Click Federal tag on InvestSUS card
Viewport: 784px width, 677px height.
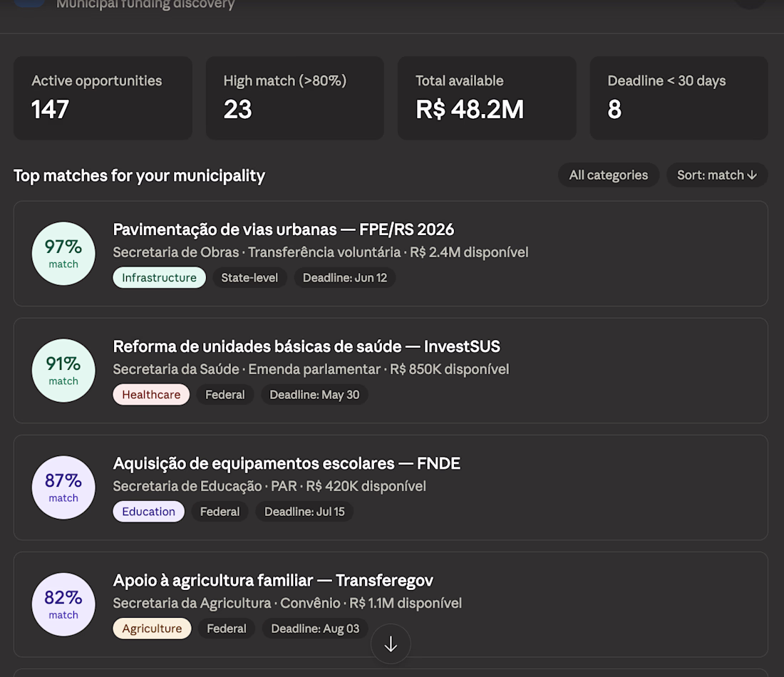coord(225,395)
